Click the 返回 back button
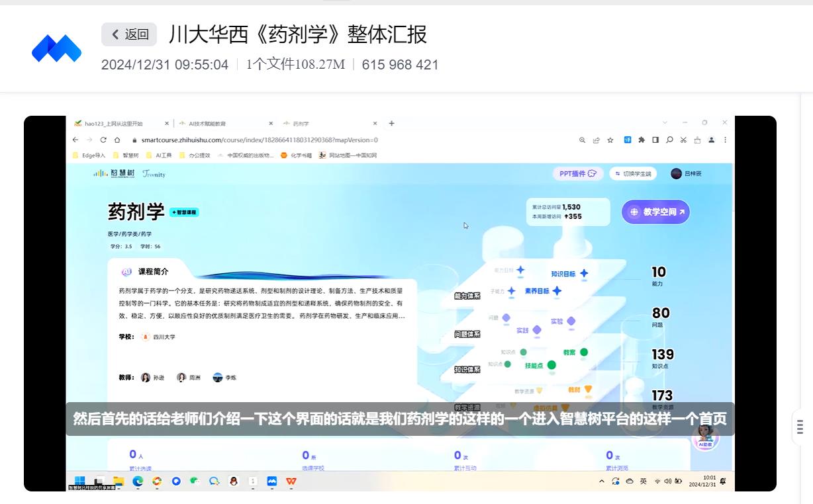813x504 pixels. 129,34
